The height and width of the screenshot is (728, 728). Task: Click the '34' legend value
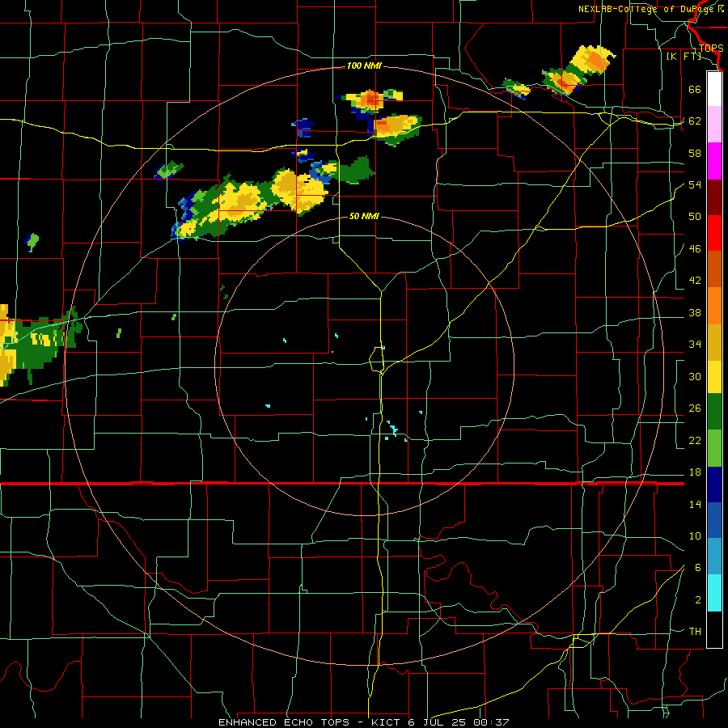695,345
